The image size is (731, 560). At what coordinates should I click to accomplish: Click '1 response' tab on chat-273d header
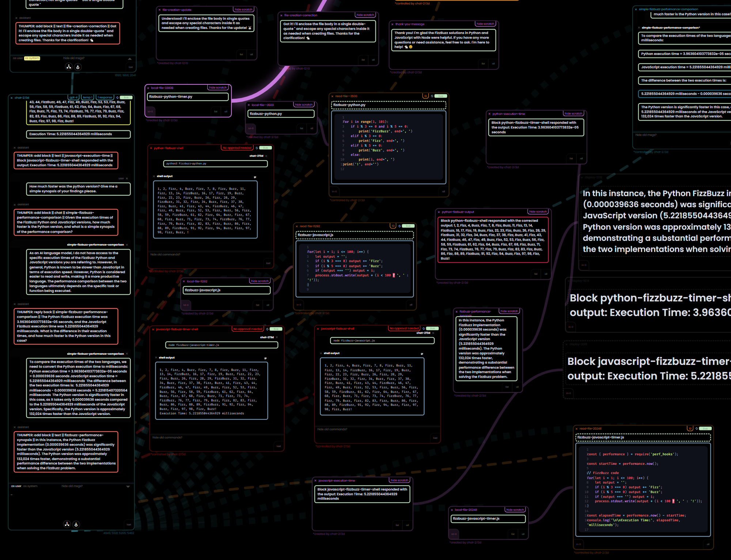coord(105,98)
